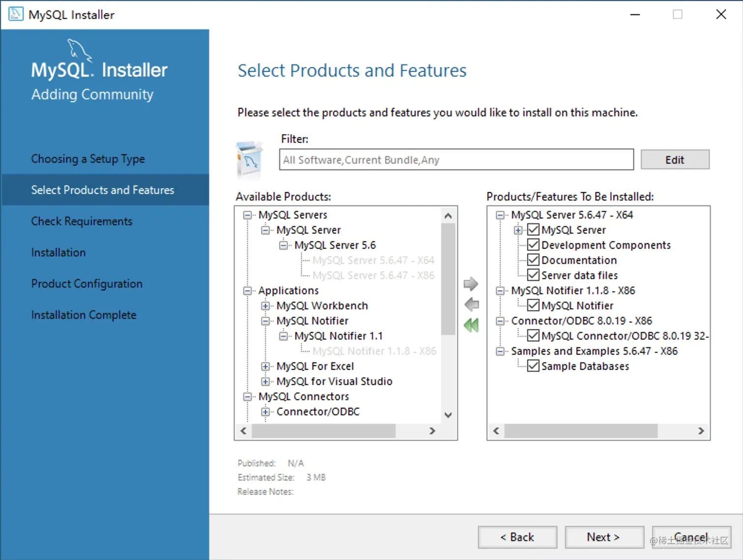Collapse MySQL Notifier 1.1.8 - X86 install node
Viewport: 743px width, 560px height.
pos(500,291)
